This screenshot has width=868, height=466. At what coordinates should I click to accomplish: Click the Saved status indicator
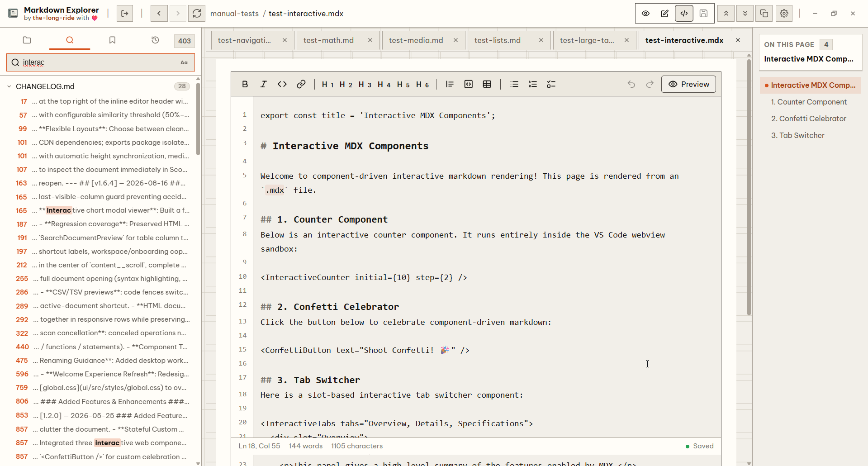point(699,446)
